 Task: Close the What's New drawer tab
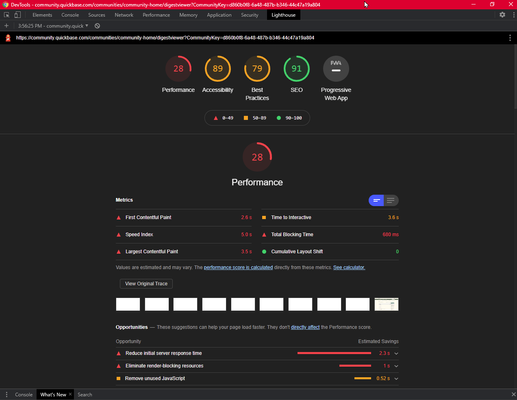70,394
